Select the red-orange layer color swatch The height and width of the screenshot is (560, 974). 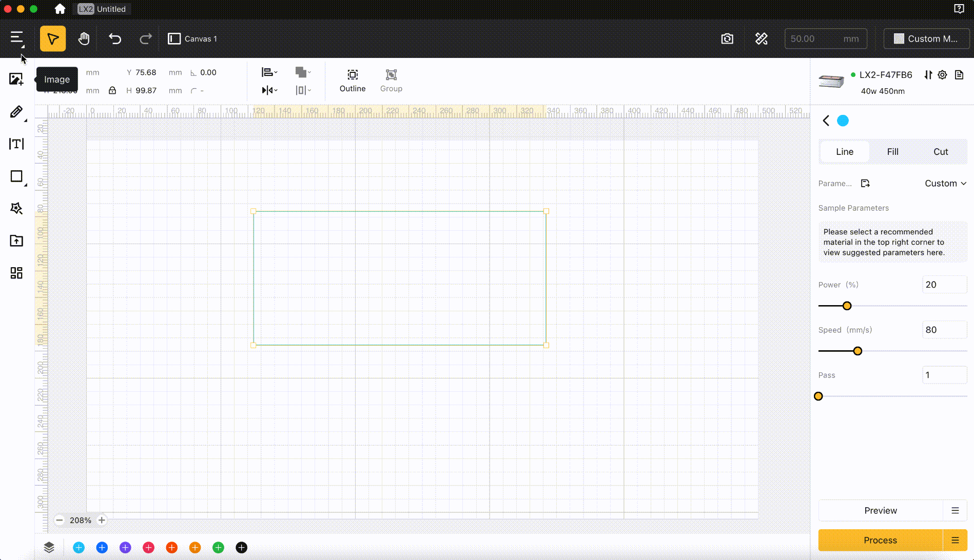pyautogui.click(x=172, y=548)
